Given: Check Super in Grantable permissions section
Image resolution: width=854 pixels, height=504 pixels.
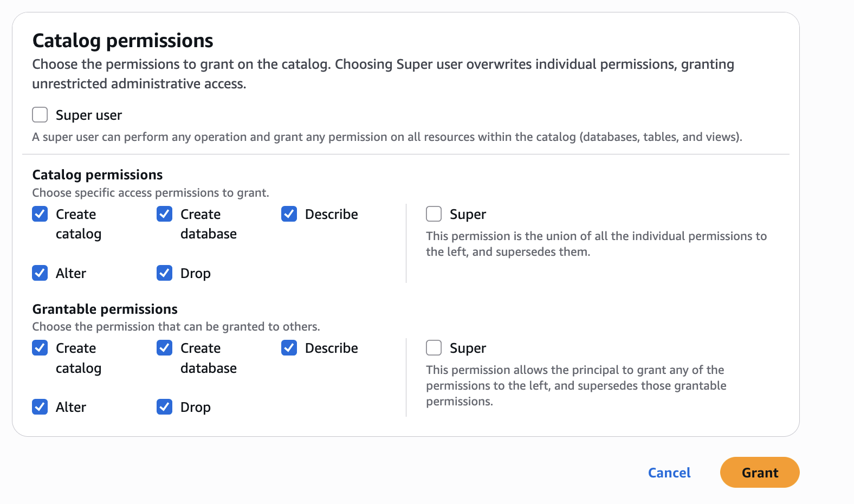Looking at the screenshot, I should pos(434,348).
